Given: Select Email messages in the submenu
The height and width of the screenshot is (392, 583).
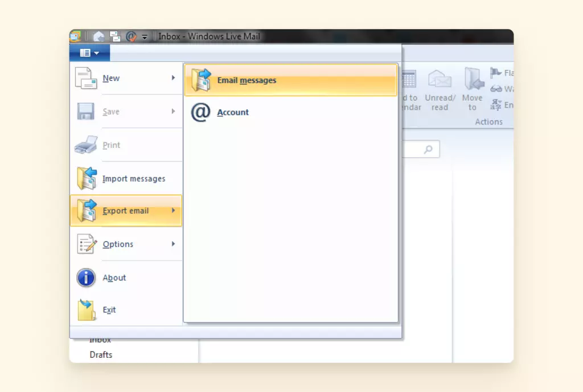Looking at the screenshot, I should click(x=291, y=80).
